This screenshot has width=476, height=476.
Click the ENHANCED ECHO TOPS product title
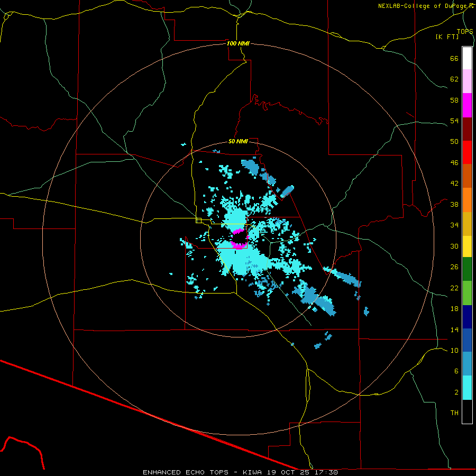coord(185,472)
